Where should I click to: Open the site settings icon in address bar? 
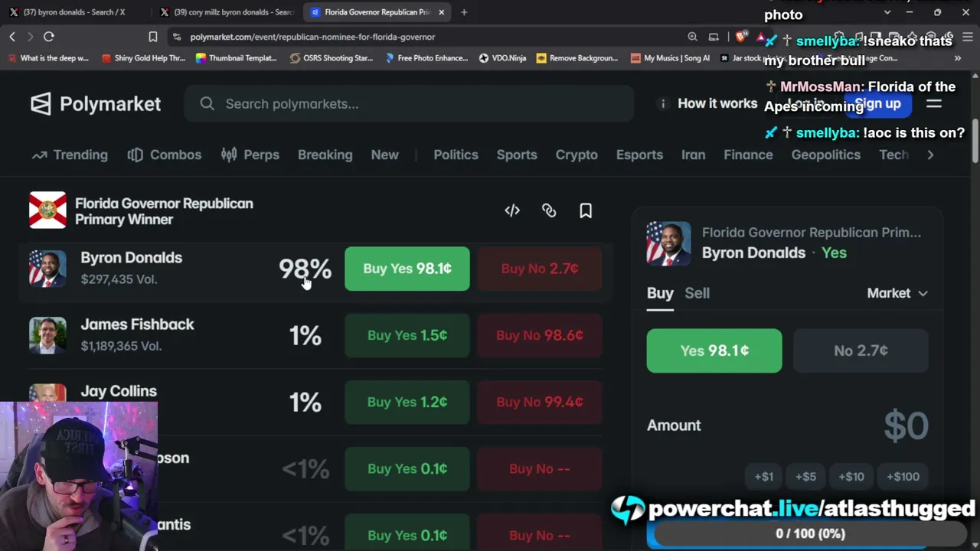pyautogui.click(x=177, y=37)
